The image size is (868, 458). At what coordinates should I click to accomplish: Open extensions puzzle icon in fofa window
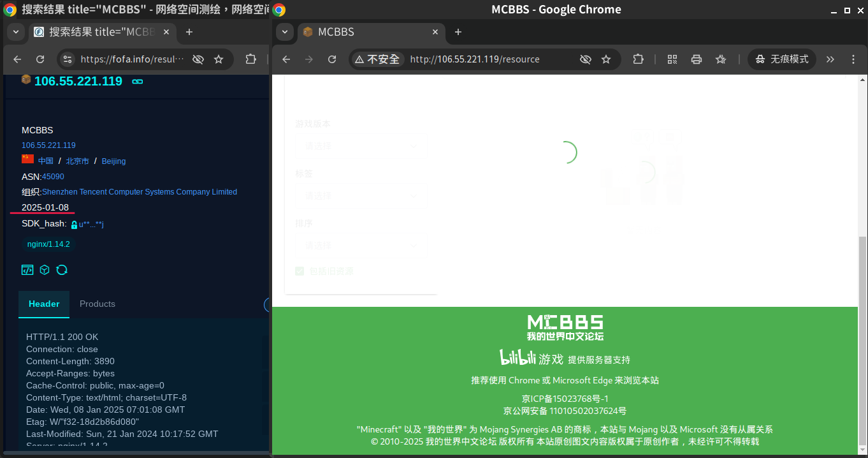tap(250, 59)
